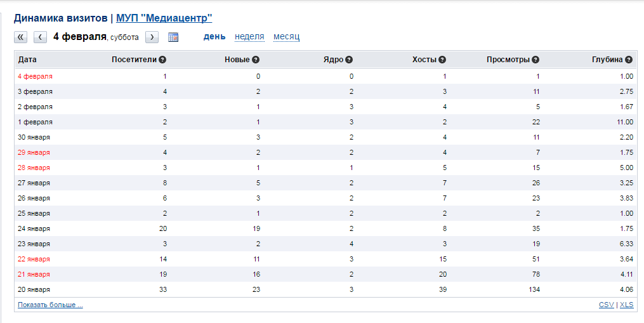Open МУП "Медиацентр" link
The height and width of the screenshot is (323, 644).
point(164,18)
